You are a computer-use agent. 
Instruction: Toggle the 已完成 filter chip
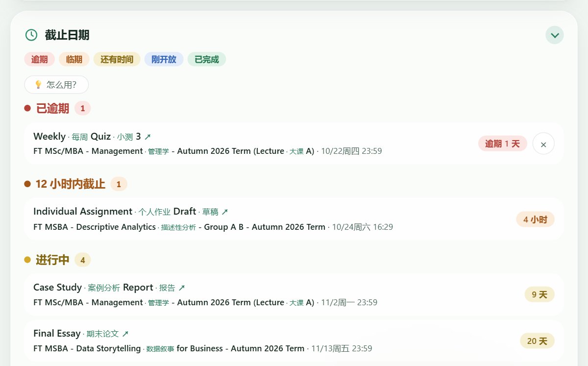(x=207, y=59)
